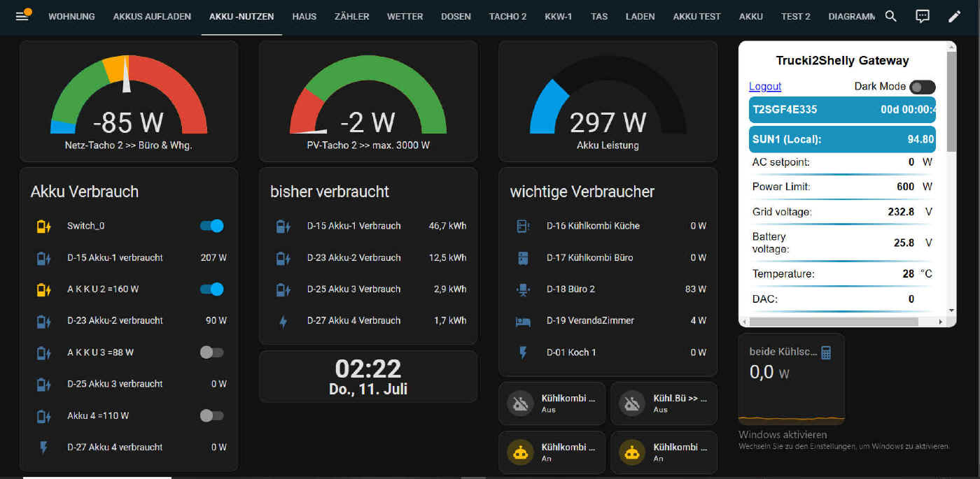Viewport: 980px width, 479px height.
Task: Click the Grid voltage 232.8 V row
Action: [x=842, y=212]
